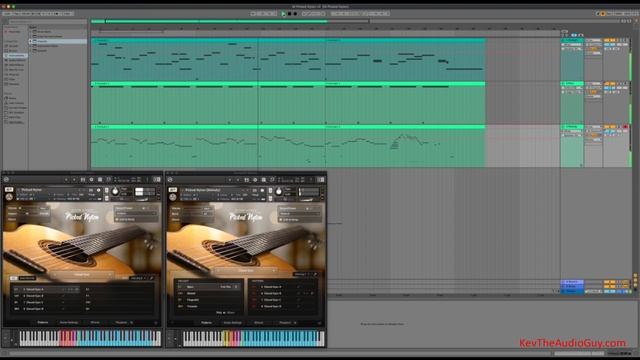Open the save menu in right Kontakt header

click(264, 180)
